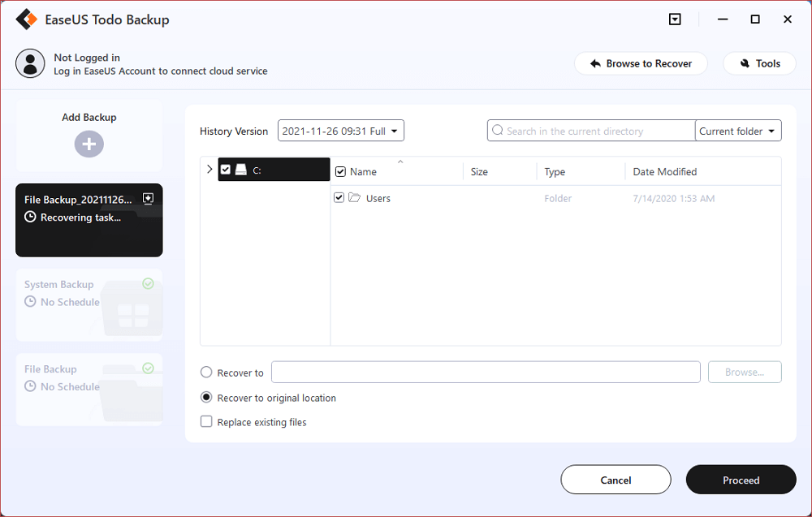Click Log in EaseUS Account link
The height and width of the screenshot is (517, 812).
click(x=161, y=71)
